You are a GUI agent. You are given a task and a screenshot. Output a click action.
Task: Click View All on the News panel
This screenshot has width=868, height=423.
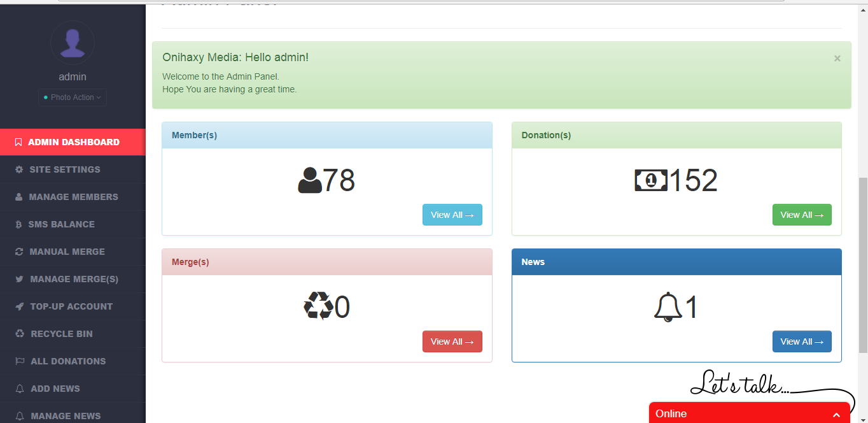[801, 341]
